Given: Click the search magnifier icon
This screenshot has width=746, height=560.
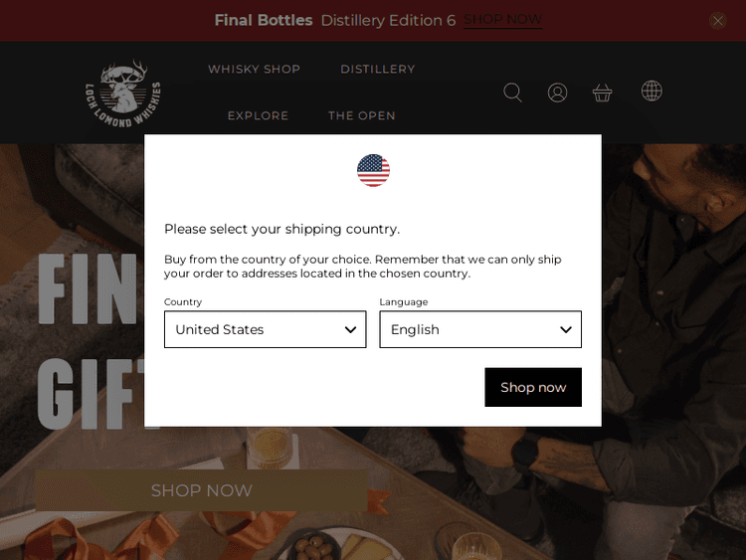Looking at the screenshot, I should (x=512, y=93).
